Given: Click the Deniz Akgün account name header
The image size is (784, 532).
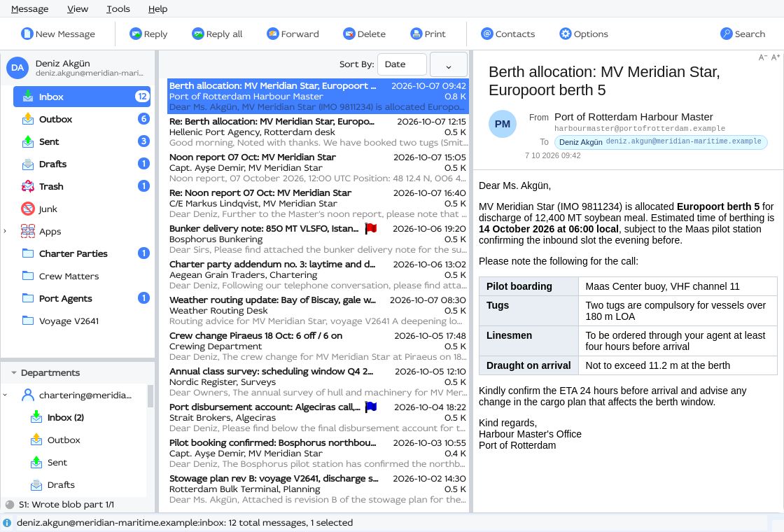Looking at the screenshot, I should coord(62,64).
